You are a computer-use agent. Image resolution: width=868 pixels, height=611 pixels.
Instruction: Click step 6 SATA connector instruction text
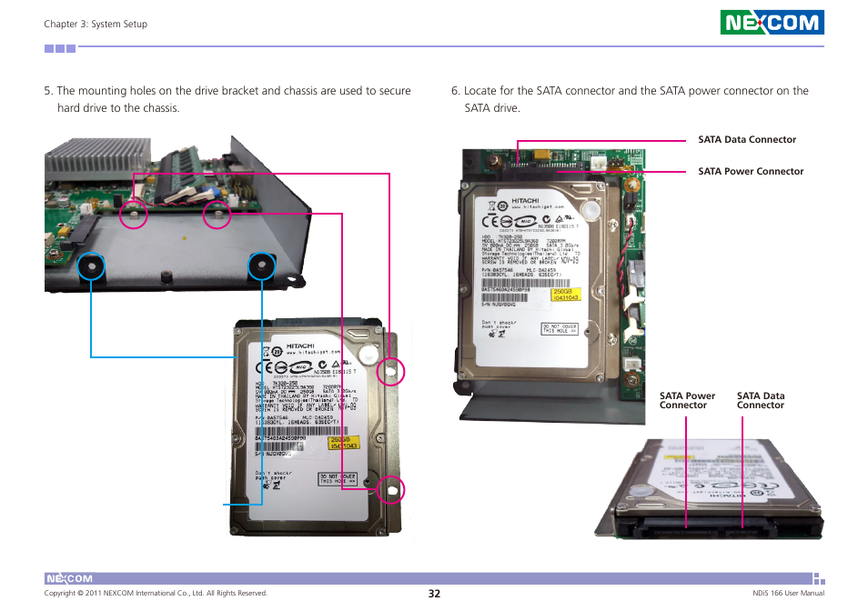click(630, 99)
